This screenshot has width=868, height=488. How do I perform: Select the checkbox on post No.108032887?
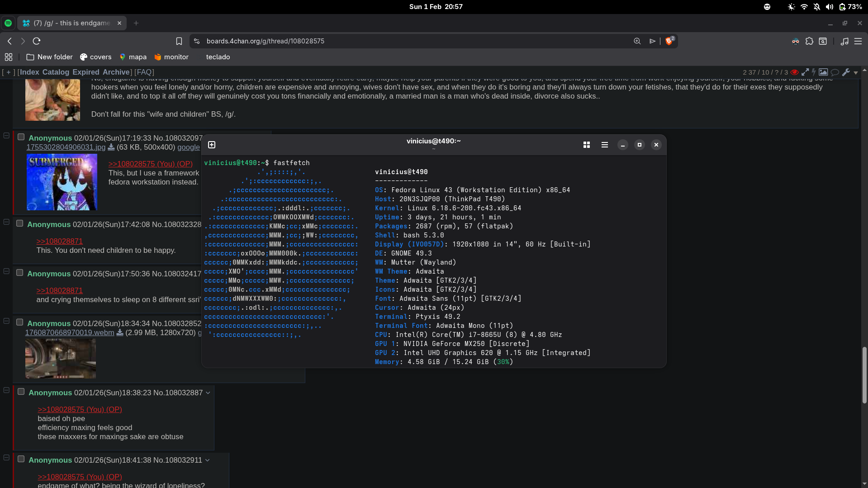[21, 392]
